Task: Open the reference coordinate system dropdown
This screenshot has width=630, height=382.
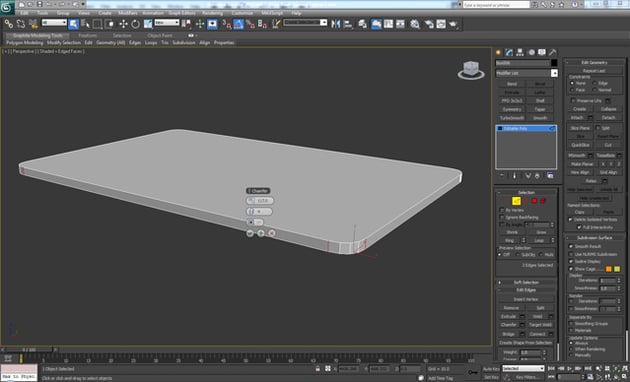Action: pos(167,23)
